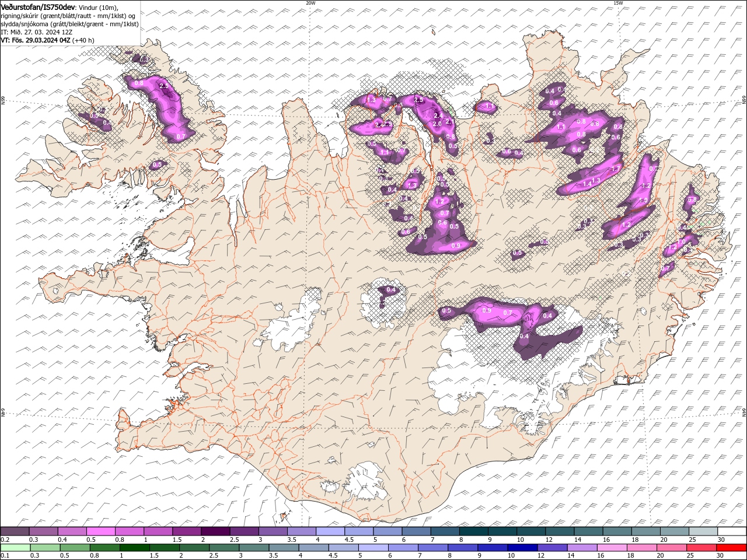Image resolution: width=747 pixels, height=560 pixels.
Task: Click the 'IT: Mið. 27. 03. 2024 12Z' line
Action: click(36, 32)
